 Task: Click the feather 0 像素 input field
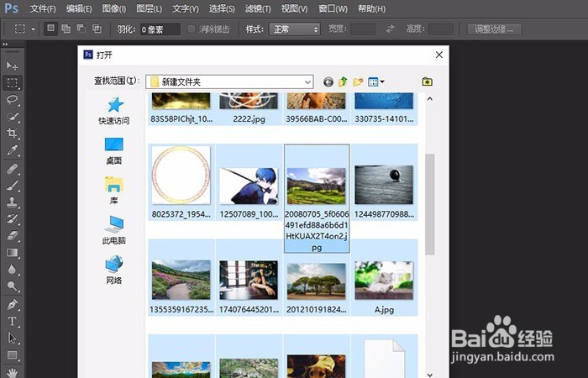tap(160, 29)
